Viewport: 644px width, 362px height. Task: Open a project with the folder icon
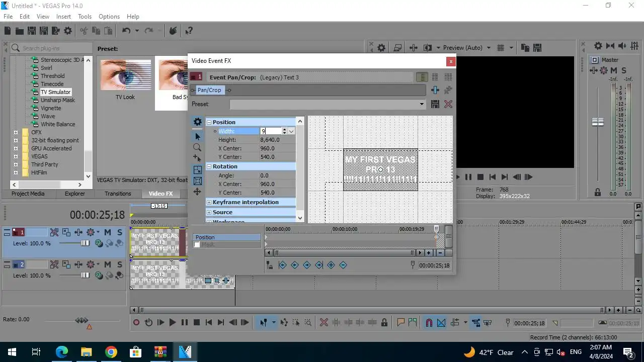[19, 31]
